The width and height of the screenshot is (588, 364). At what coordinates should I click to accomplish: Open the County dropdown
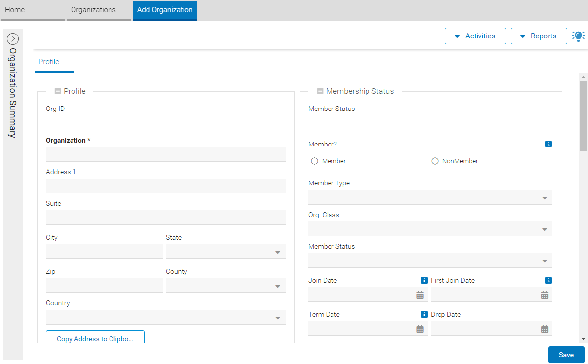[225, 286]
